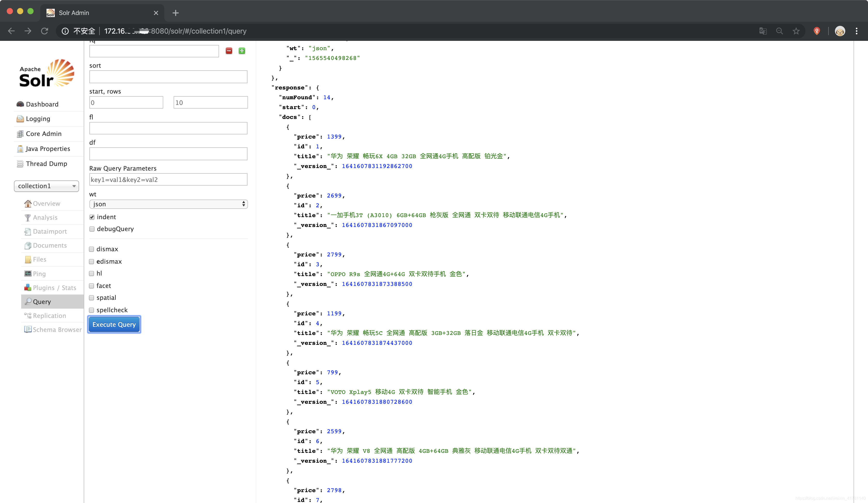Click the Dataimport icon
This screenshot has width=868, height=503.
[28, 232]
